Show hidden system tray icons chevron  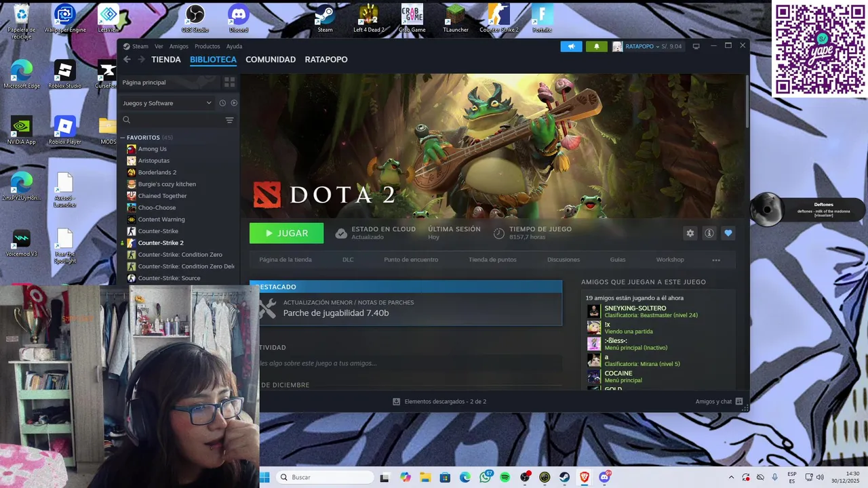[731, 477]
